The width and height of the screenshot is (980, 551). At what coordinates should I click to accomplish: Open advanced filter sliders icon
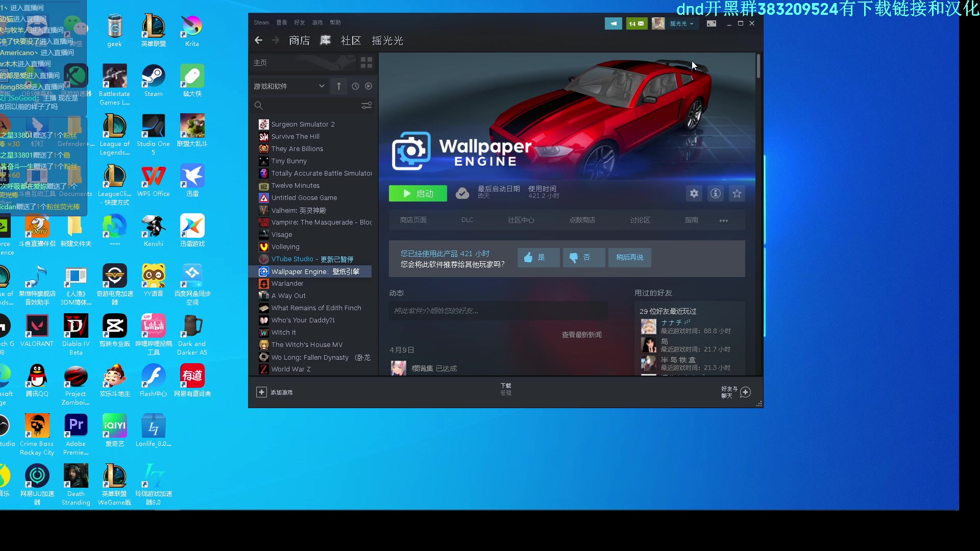pyautogui.click(x=366, y=106)
